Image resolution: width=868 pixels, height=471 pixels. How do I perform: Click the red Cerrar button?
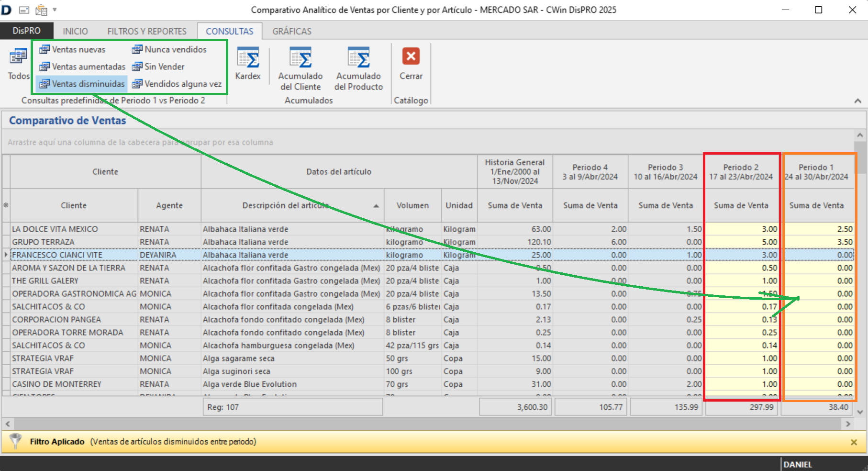[411, 64]
